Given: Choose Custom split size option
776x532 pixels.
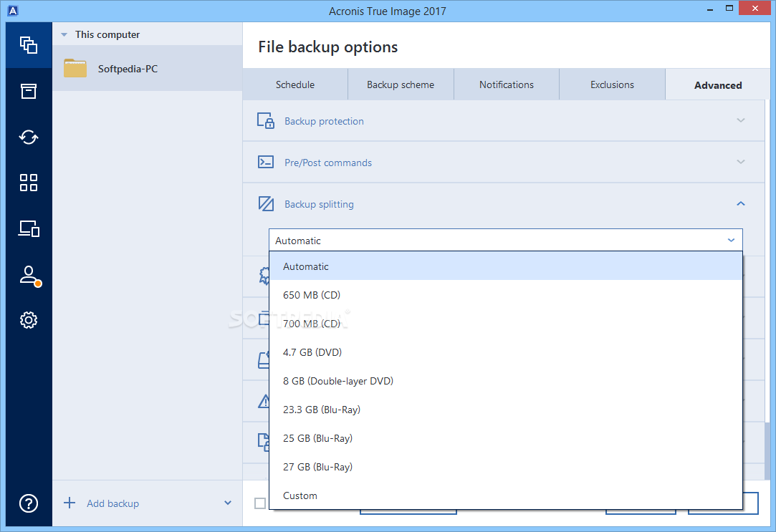Looking at the screenshot, I should [x=505, y=495].
